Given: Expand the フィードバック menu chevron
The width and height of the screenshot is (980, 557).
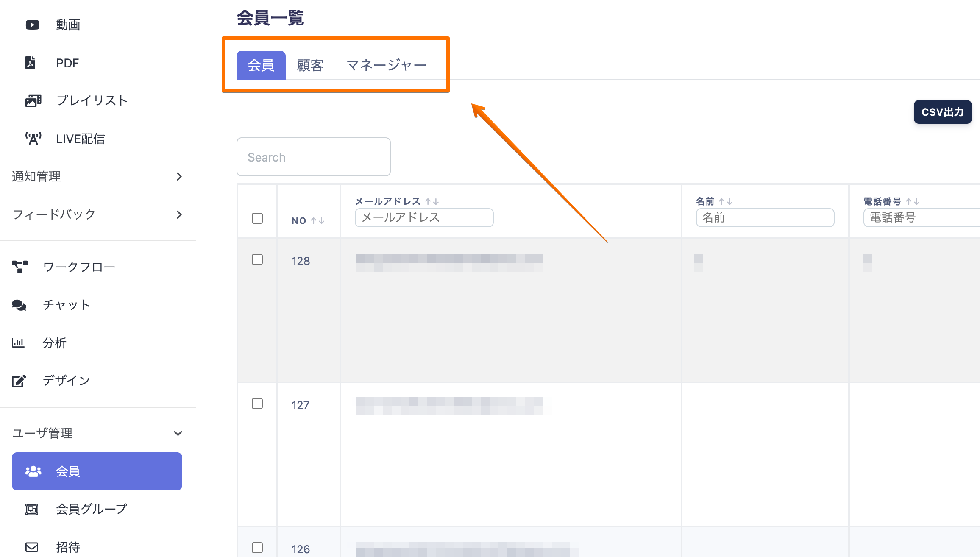Looking at the screenshot, I should (179, 214).
